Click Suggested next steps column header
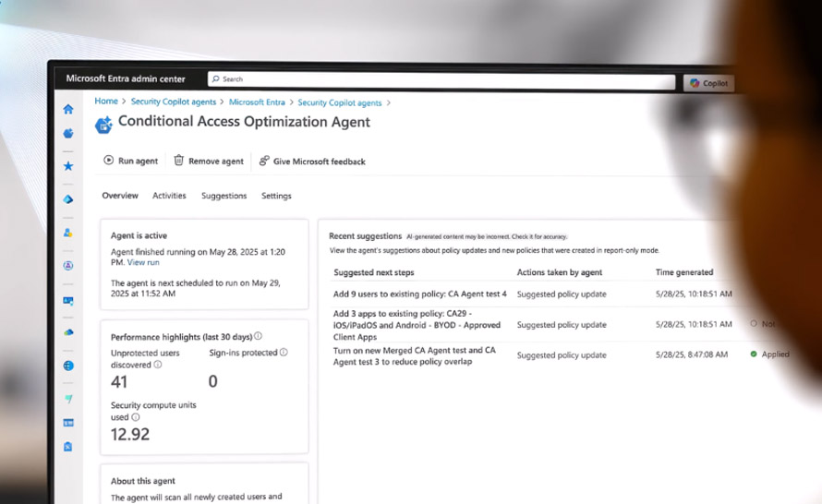 point(374,272)
